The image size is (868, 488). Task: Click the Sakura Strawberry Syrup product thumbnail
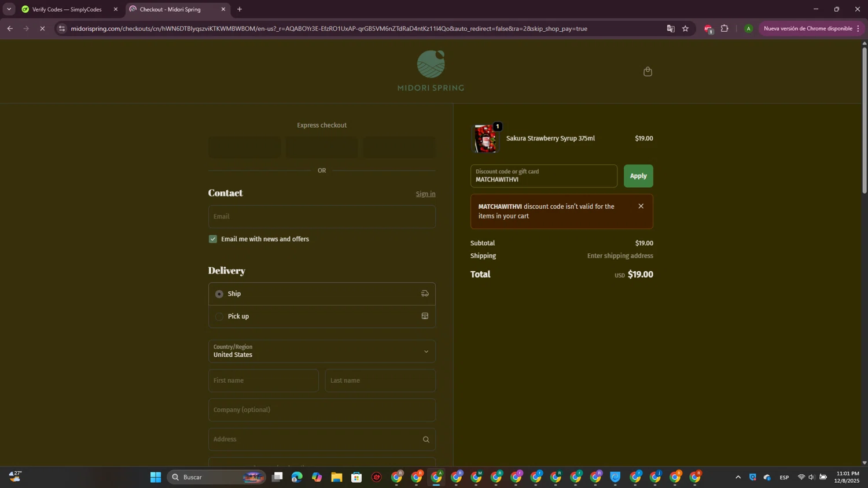pyautogui.click(x=486, y=139)
